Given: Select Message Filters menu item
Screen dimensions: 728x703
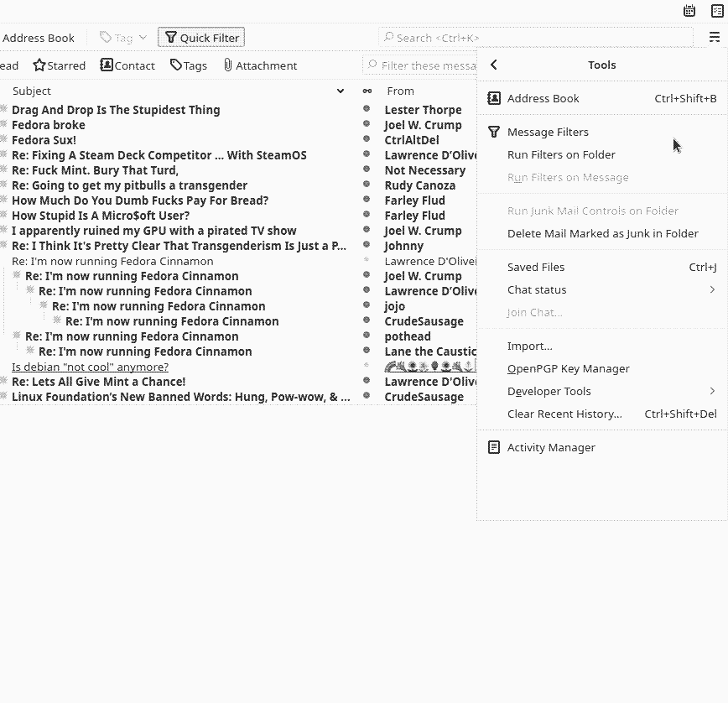Looking at the screenshot, I should pos(601,133).
